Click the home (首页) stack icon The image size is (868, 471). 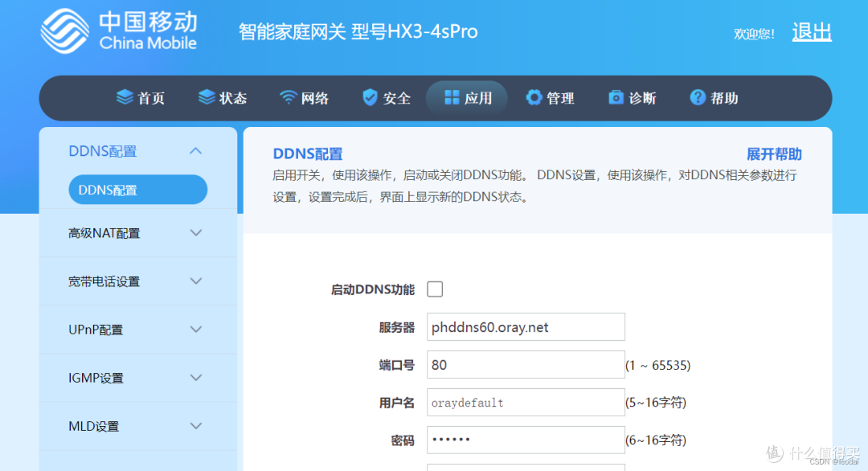(125, 97)
